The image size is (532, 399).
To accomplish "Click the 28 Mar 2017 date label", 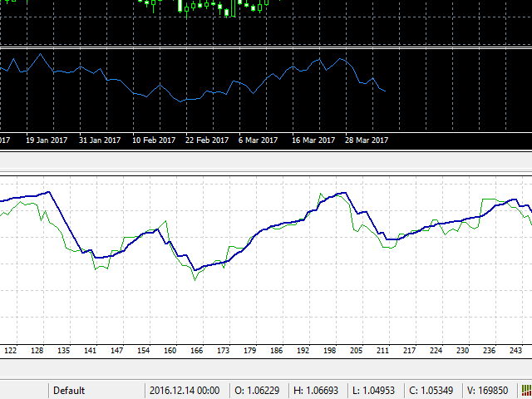I will pos(367,140).
